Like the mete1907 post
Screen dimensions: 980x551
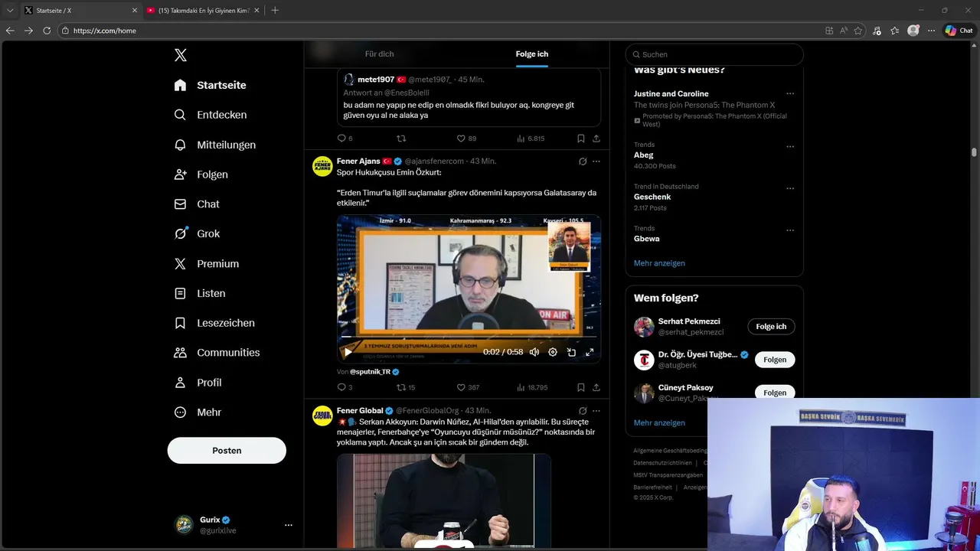(x=466, y=139)
